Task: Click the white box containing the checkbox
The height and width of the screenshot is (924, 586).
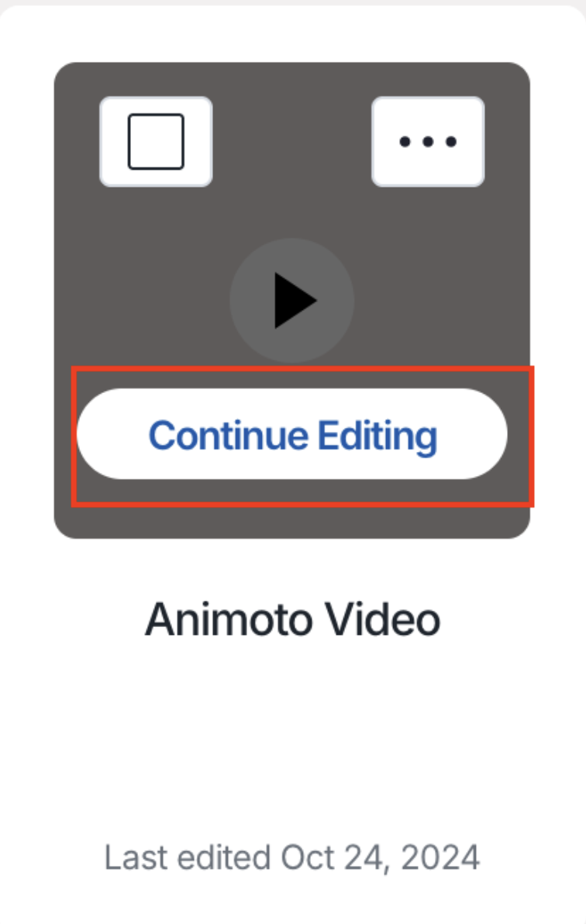Action: click(x=156, y=141)
